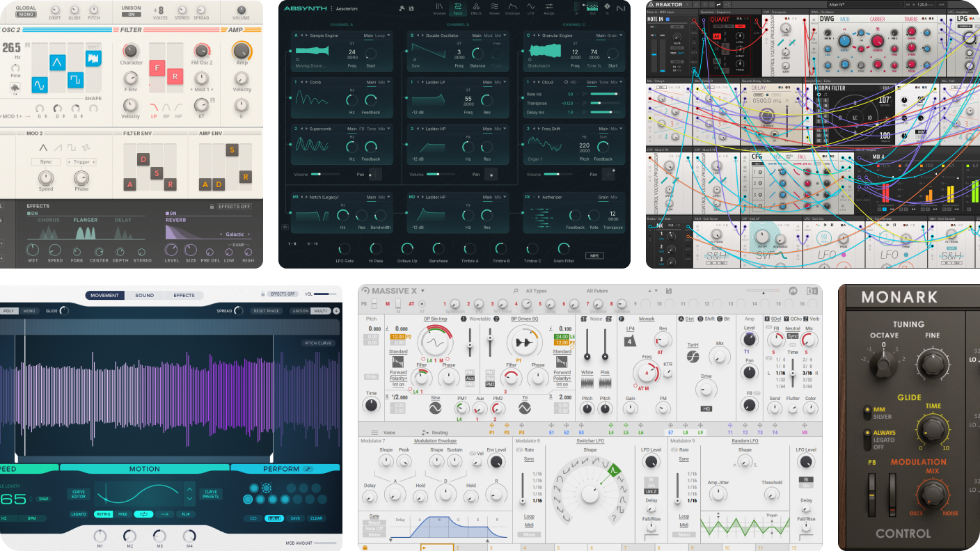Open the LFO page in Absynth
This screenshot has height=551, width=980.
(x=532, y=8)
